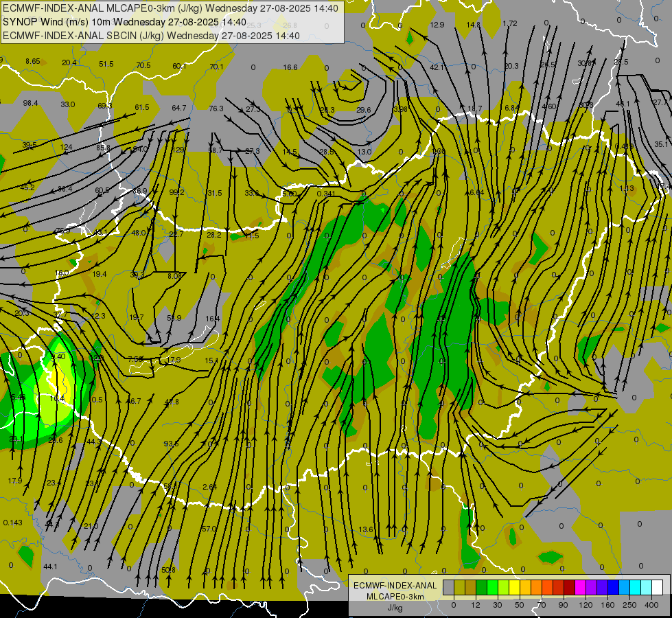Click the map value 2.64
This screenshot has width=672, height=618.
pos(210,487)
